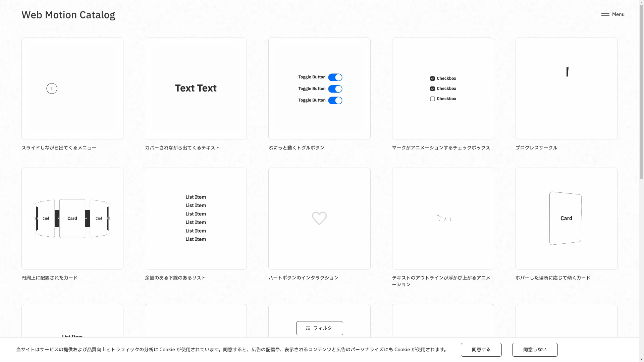Open カバーされながら出てくるテキスト link
The image size is (644, 362).
click(182, 148)
